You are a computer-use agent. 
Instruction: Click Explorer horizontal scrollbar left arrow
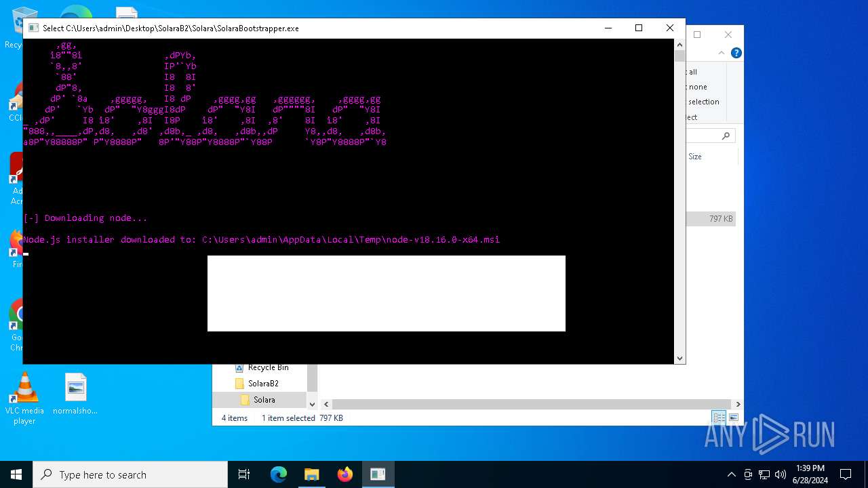[326, 404]
